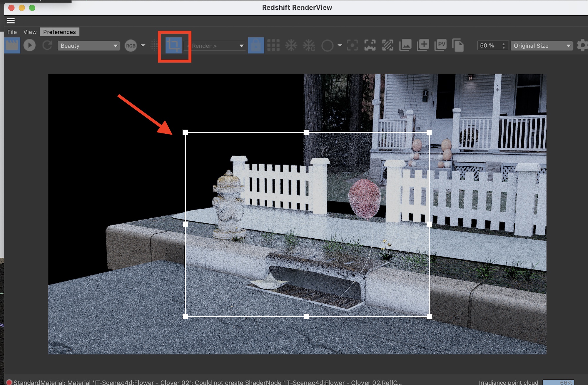This screenshot has height=385, width=588.
Task: Click the freeze geometry snowflake G icon
Action: 309,46
